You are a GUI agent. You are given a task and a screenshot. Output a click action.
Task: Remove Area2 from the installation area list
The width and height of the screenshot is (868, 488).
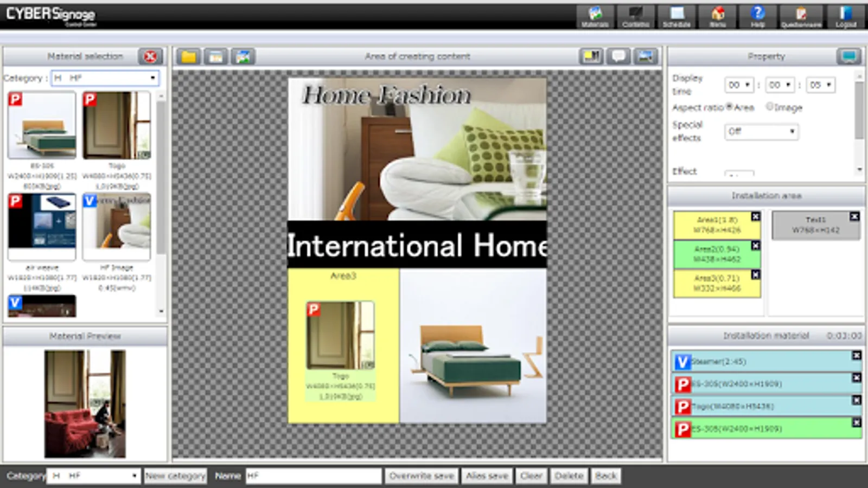[x=755, y=246]
